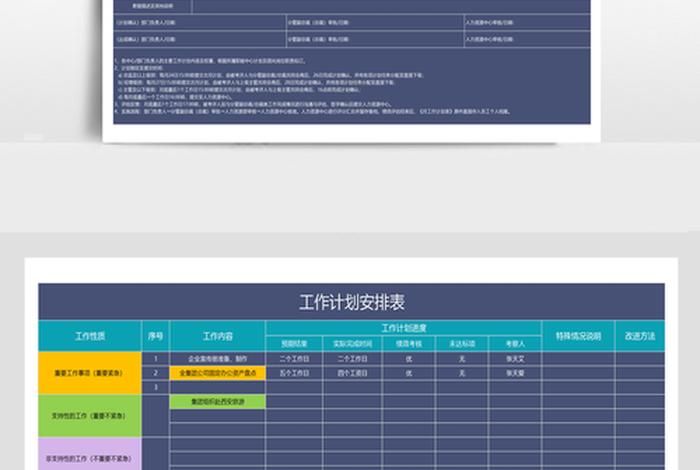The width and height of the screenshot is (700, 470).
Task: Click the 未达标项 sub-header cell
Action: pyautogui.click(x=462, y=344)
